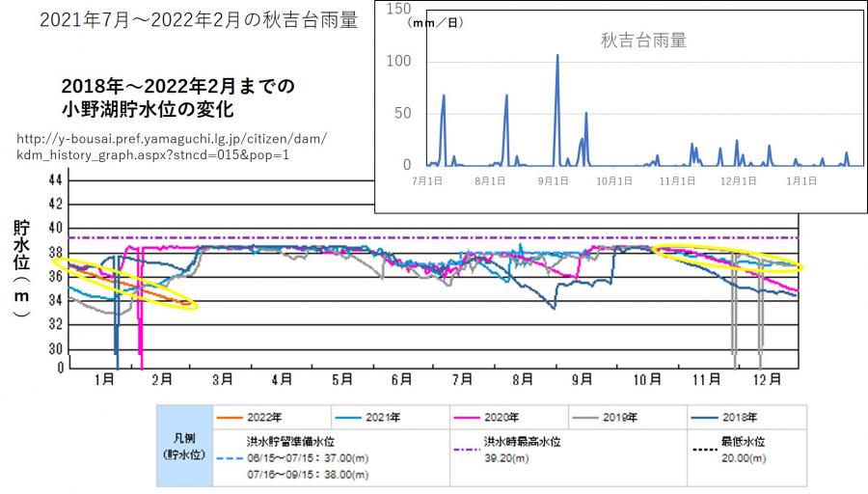Image resolution: width=868 pixels, height=494 pixels.
Task: Click the 42 water level axis value
Action: tap(56, 205)
